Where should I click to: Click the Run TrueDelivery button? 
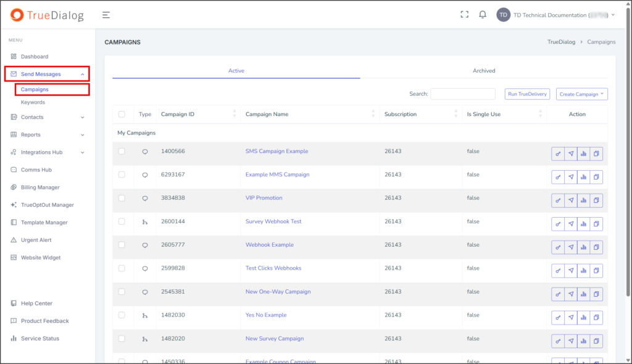click(527, 94)
